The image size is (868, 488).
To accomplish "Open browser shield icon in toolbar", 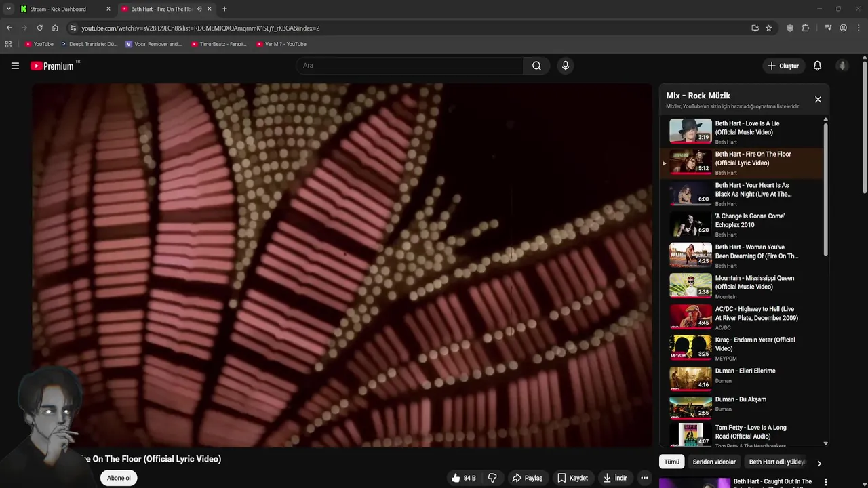I will 790,28.
